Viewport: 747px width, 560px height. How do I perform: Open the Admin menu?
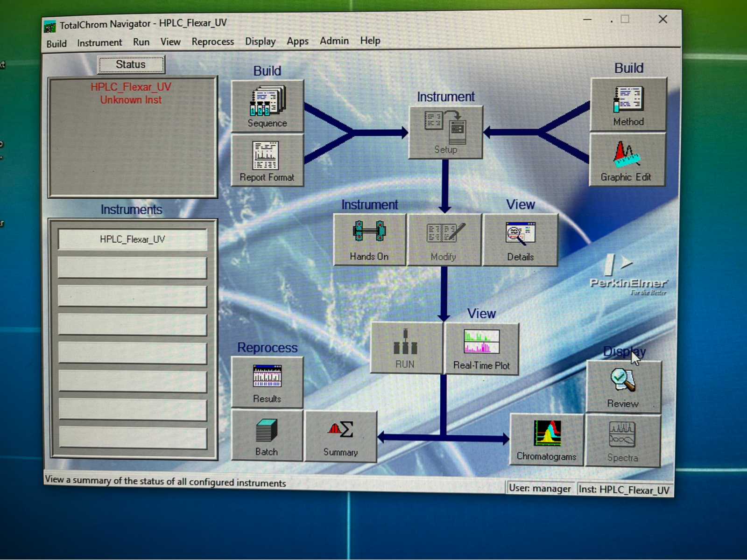point(334,41)
